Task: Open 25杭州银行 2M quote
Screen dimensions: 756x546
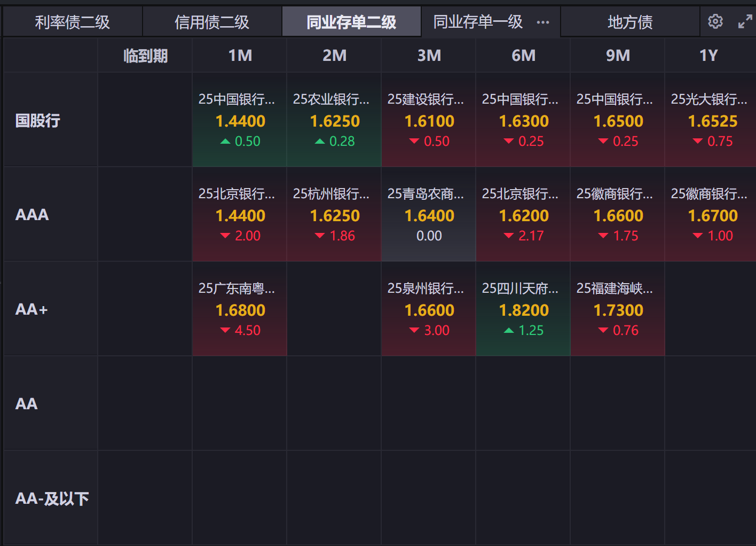Action: pos(334,215)
